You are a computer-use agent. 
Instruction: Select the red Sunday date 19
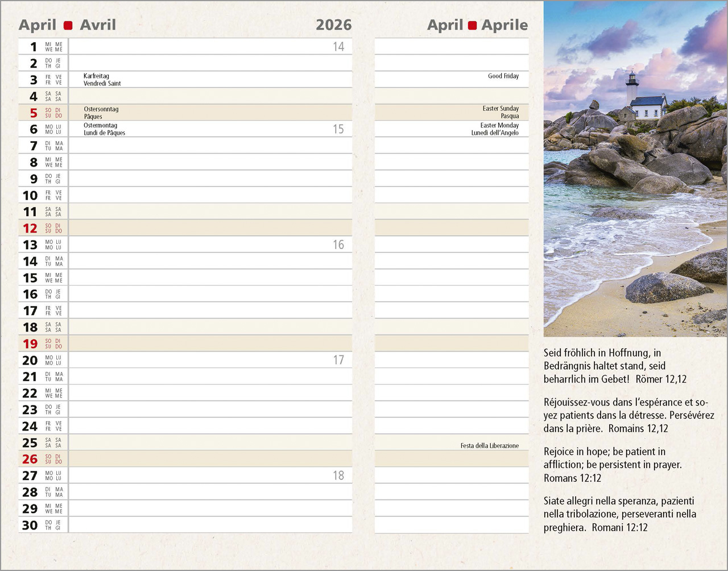click(x=30, y=344)
